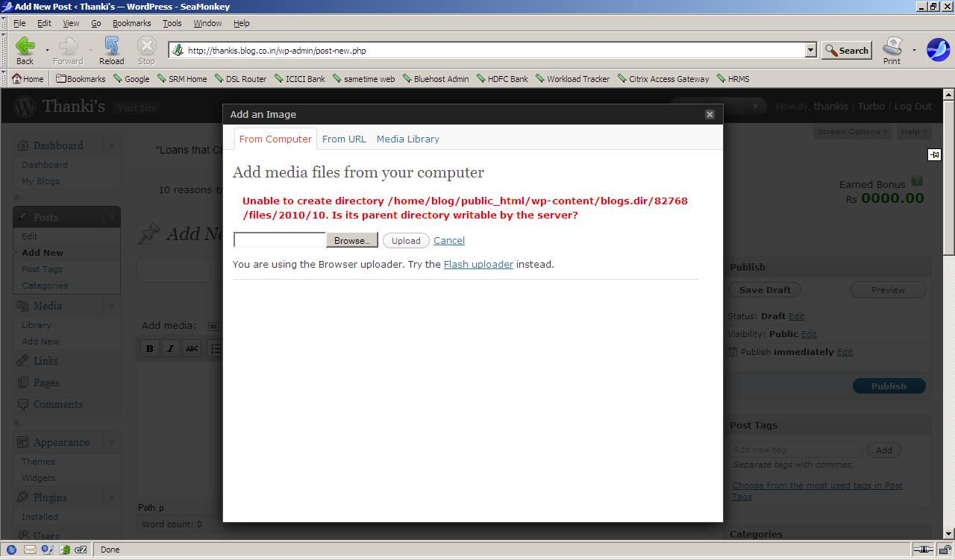Click the Back navigation arrow icon

pyautogui.click(x=25, y=47)
